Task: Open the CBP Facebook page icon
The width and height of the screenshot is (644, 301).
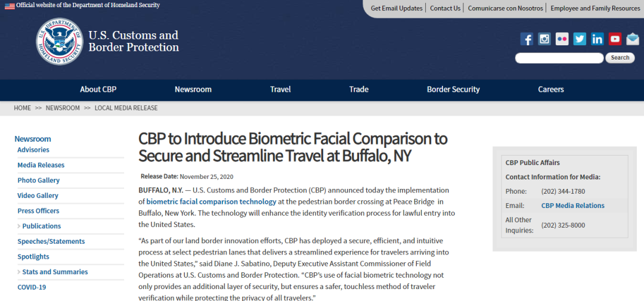Action: click(x=527, y=39)
